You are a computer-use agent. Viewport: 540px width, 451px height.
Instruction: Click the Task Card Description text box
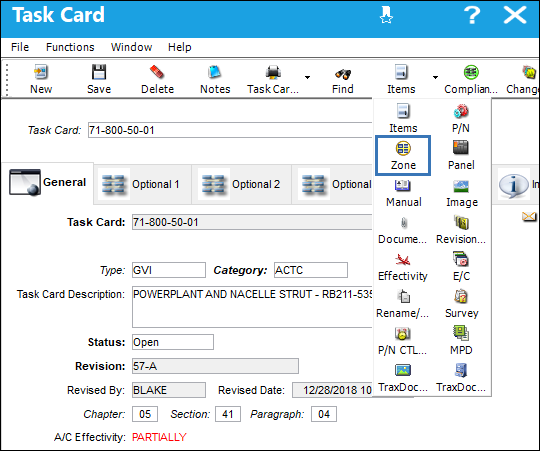pyautogui.click(x=252, y=306)
